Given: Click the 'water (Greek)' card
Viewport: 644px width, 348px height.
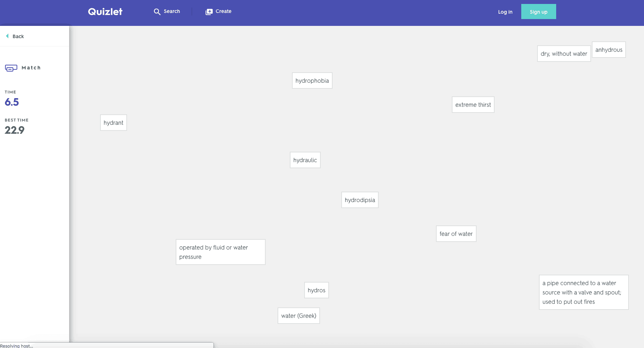Looking at the screenshot, I should (299, 316).
